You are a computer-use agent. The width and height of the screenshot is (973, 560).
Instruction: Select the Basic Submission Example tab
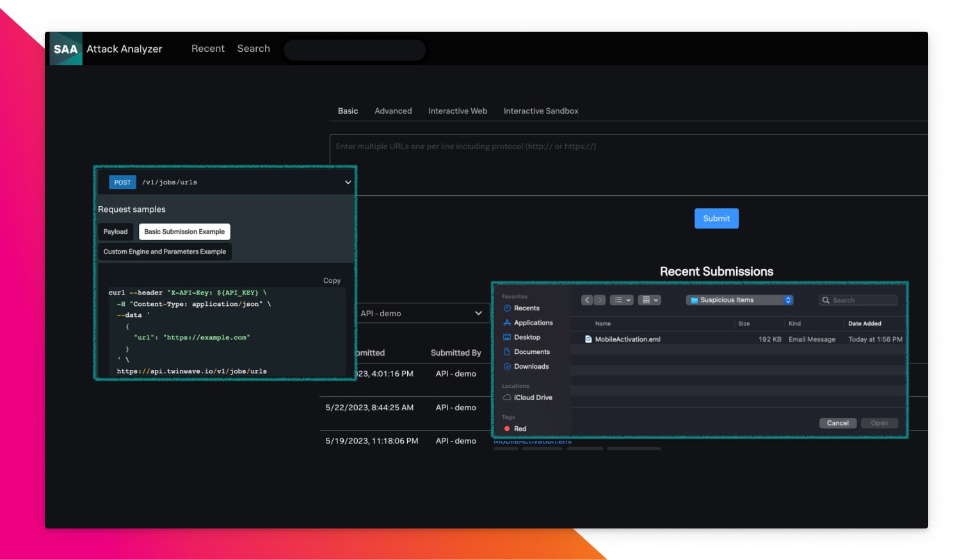coord(184,232)
